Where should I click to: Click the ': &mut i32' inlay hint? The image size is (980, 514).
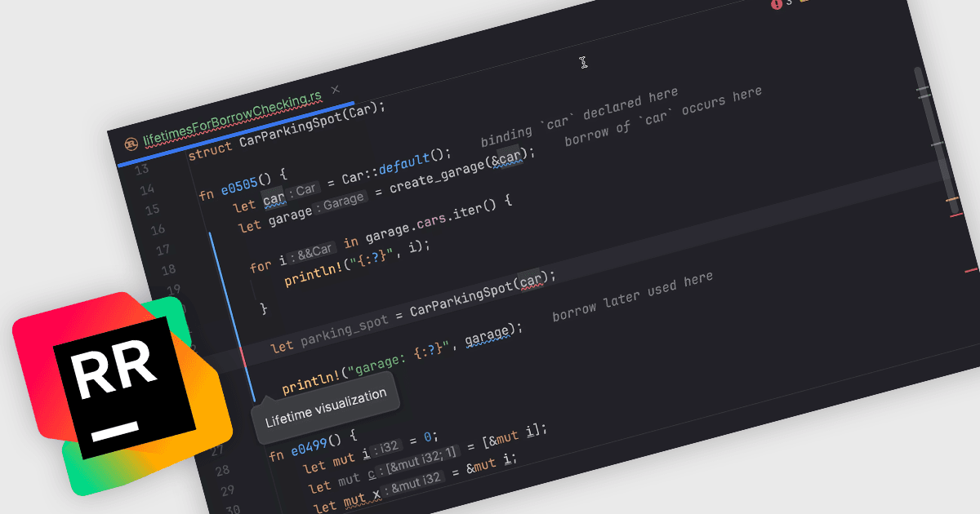click(414, 482)
